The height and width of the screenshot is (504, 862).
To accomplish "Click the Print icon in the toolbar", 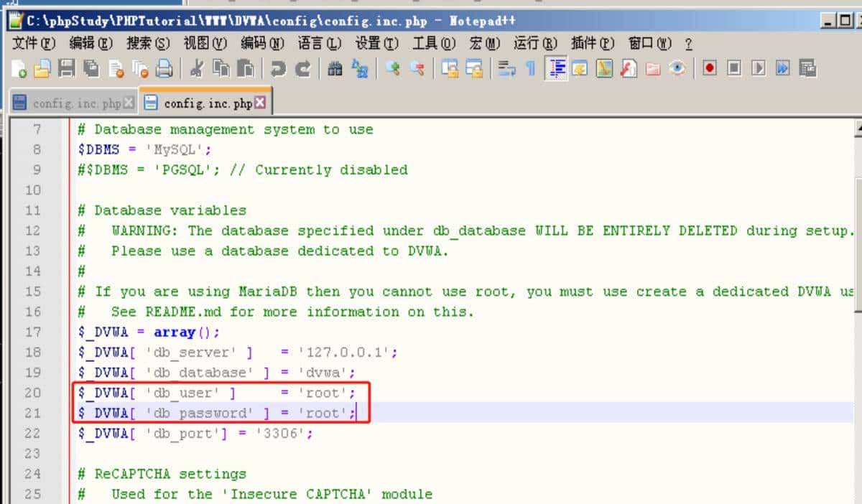I will point(164,69).
